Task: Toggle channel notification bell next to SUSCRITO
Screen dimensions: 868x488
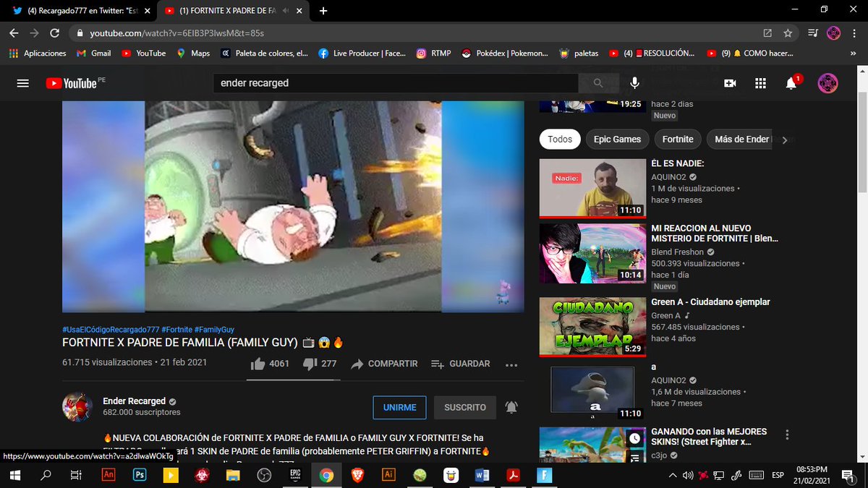Action: pyautogui.click(x=511, y=408)
